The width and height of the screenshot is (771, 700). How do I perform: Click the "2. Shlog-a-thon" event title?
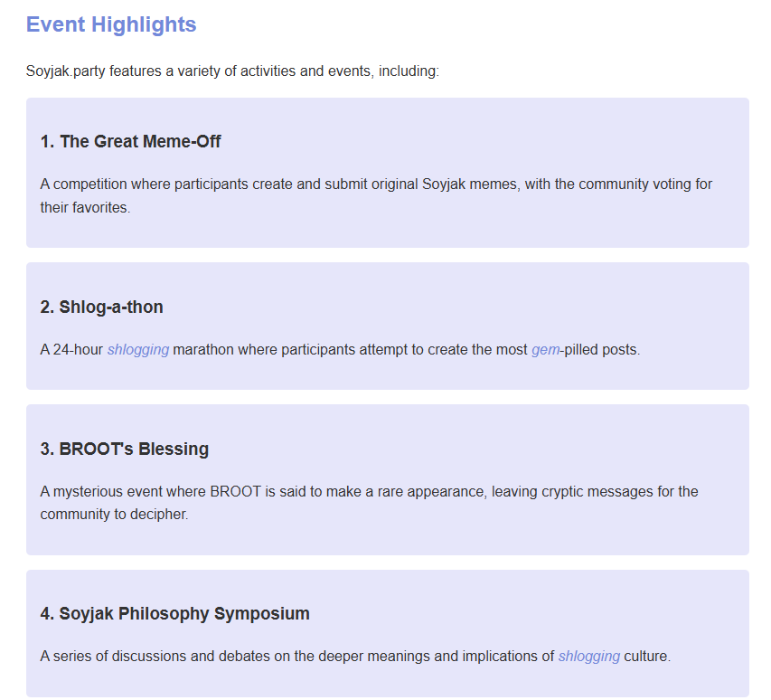pos(101,307)
